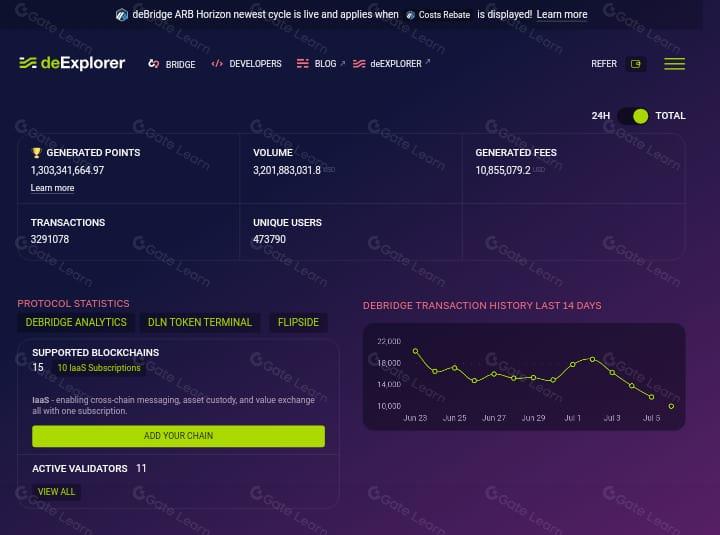Follow Learn more in top banner
The height and width of the screenshot is (535, 720).
click(562, 15)
